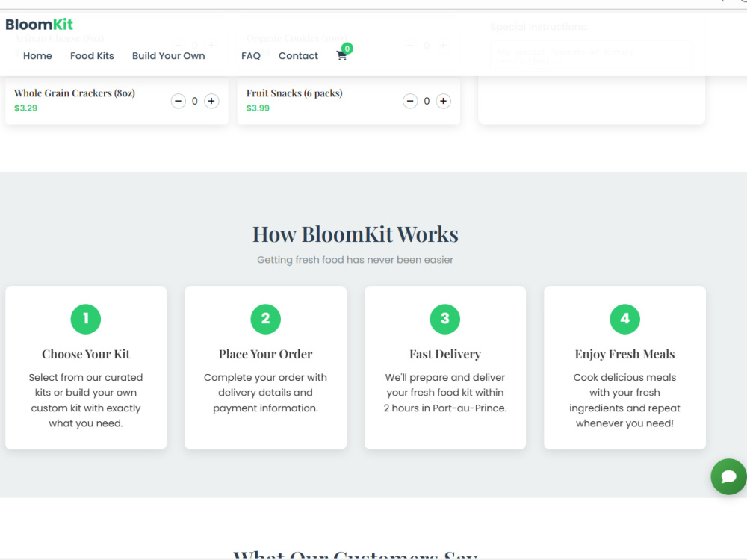
Task: Open the FAQ page
Action: pos(250,56)
